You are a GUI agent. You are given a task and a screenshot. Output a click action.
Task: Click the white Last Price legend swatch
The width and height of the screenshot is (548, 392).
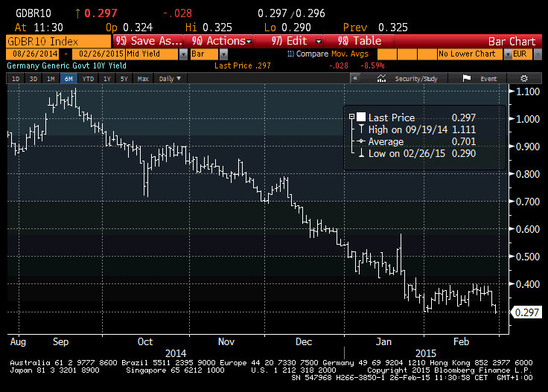361,117
